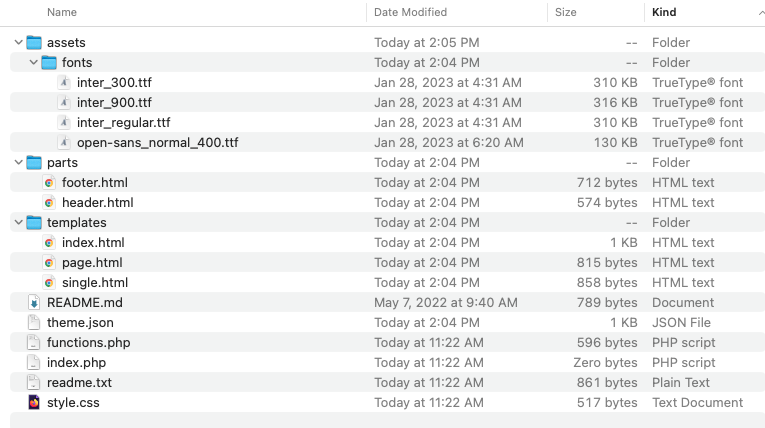Collapse the templates folder chevron
The width and height of the screenshot is (765, 428).
pyautogui.click(x=19, y=223)
